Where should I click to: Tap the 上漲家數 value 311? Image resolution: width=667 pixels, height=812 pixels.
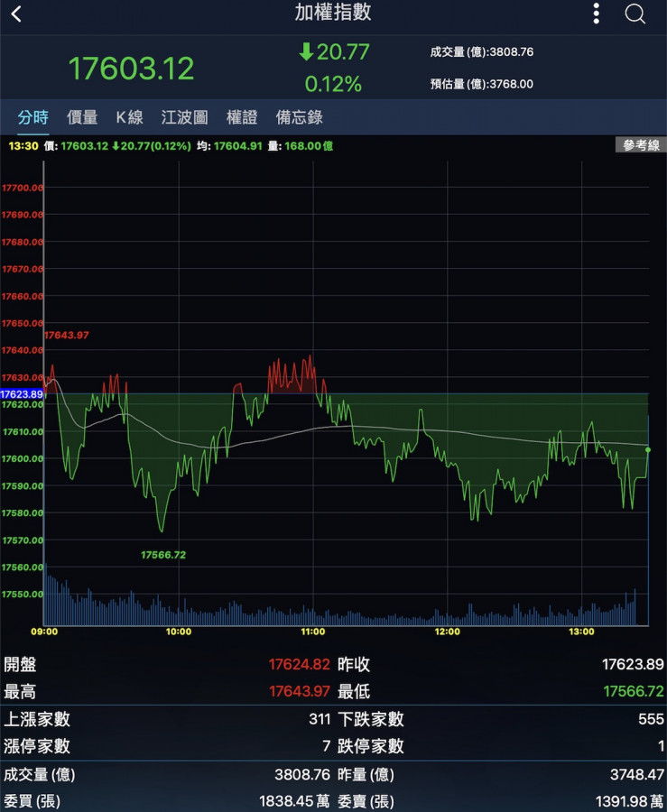320,719
